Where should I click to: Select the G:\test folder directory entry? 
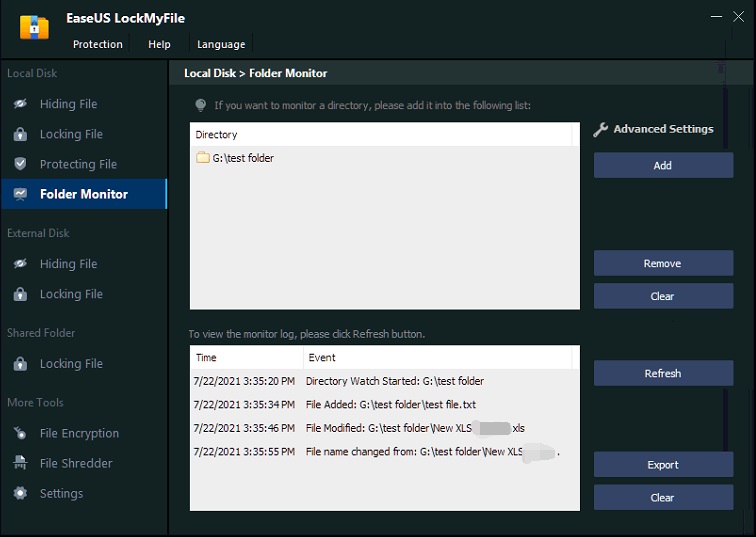[384, 158]
